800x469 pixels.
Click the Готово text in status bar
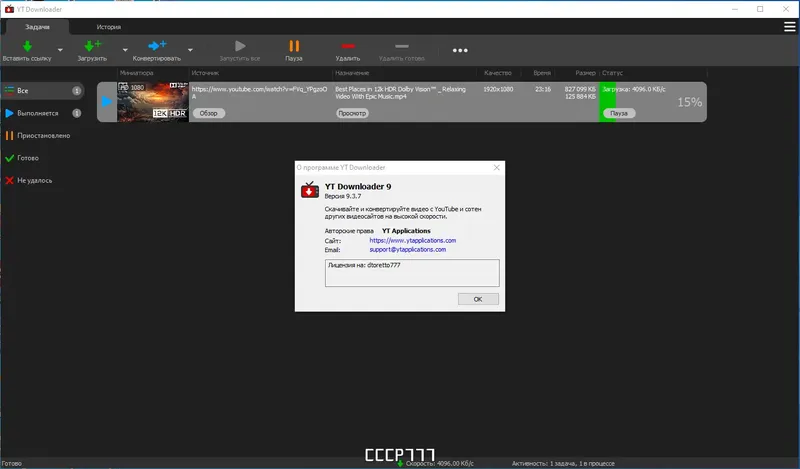pyautogui.click(x=12, y=463)
